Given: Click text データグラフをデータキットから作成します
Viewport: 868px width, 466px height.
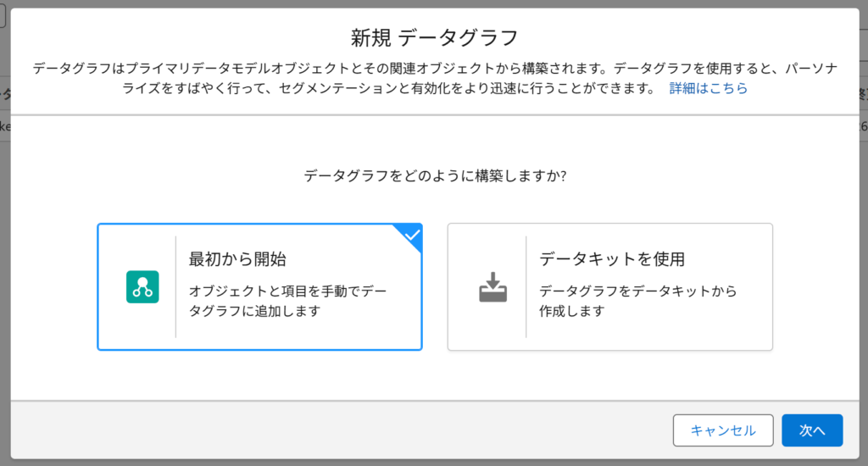Looking at the screenshot, I should [x=638, y=301].
